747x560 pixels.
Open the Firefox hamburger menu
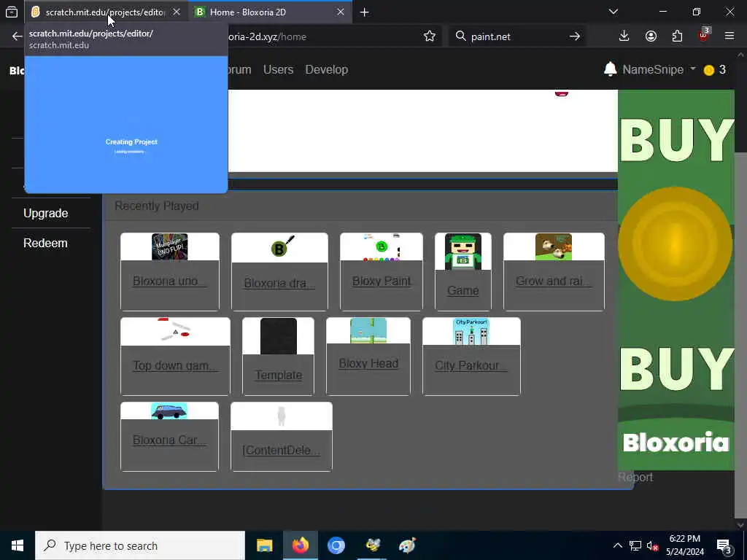click(729, 36)
